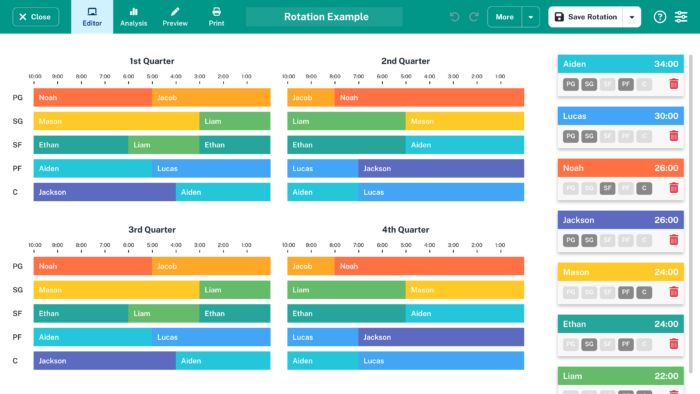
Task: Expand the Save Rotation dropdown arrow
Action: (632, 17)
